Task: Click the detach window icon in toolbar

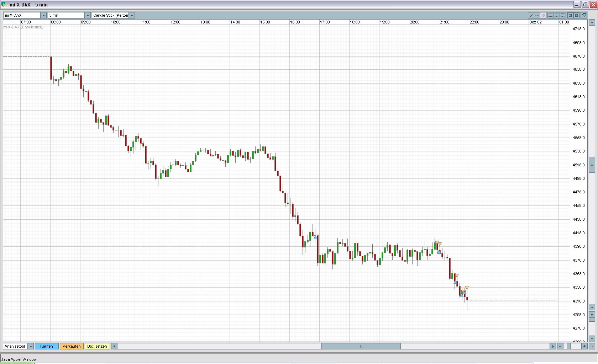Action: [x=584, y=15]
